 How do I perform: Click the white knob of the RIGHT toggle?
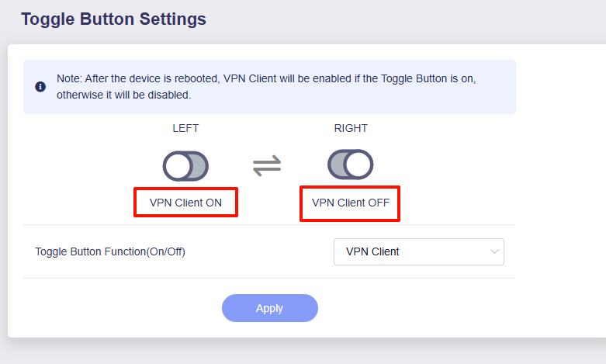pos(358,165)
